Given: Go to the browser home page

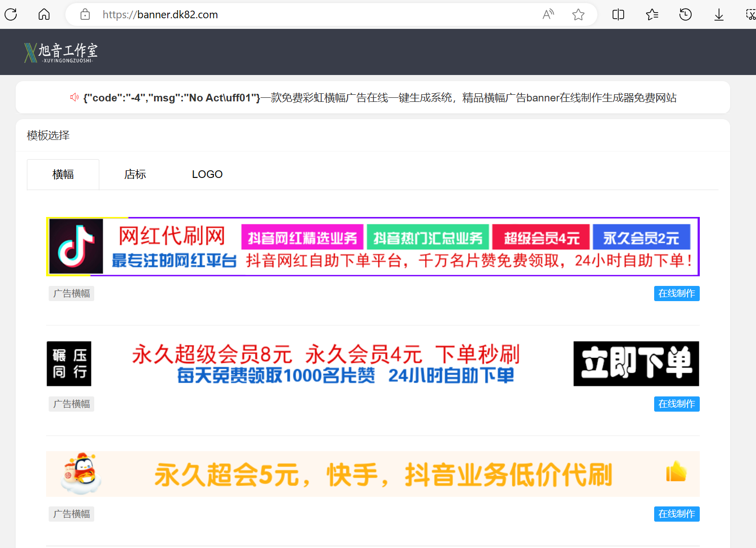Looking at the screenshot, I should tap(44, 14).
